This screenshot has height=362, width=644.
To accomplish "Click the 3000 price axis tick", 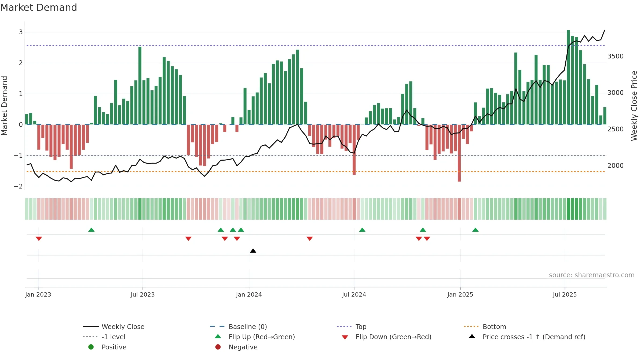I will 616,93.
